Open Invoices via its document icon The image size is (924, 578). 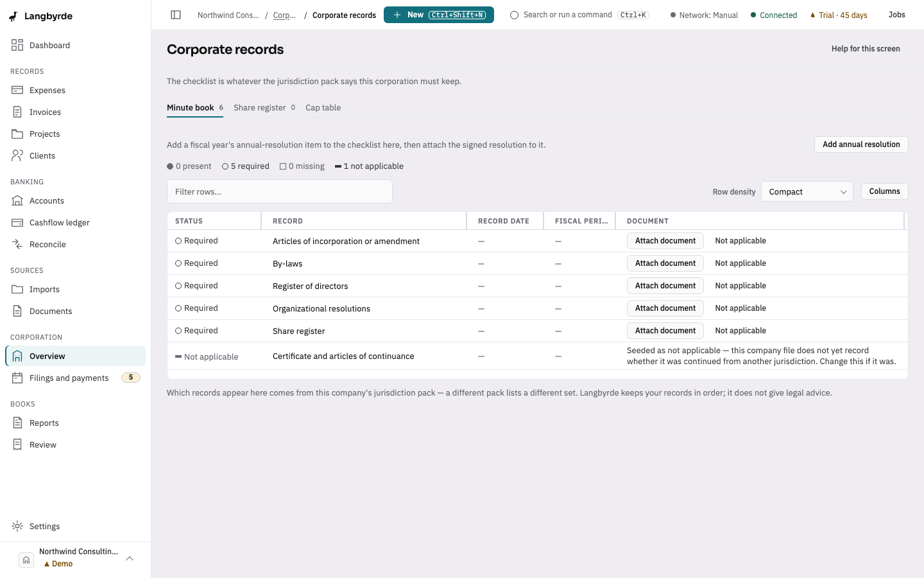(x=17, y=112)
